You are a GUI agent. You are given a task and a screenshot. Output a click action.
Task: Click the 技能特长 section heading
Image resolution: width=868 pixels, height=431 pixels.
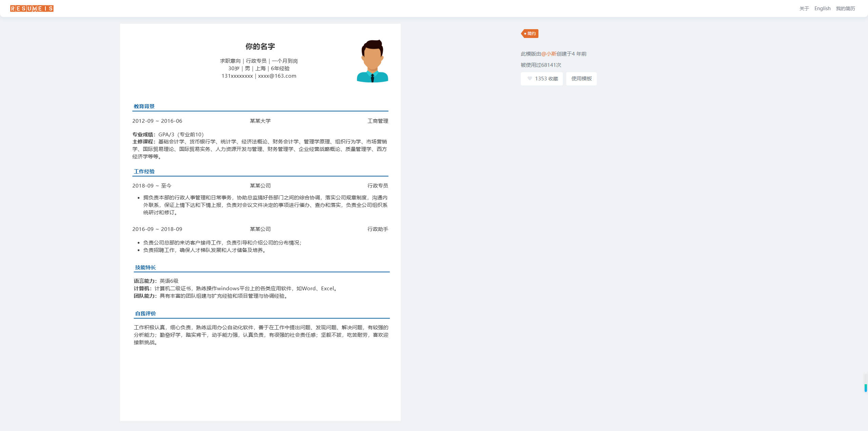[145, 267]
